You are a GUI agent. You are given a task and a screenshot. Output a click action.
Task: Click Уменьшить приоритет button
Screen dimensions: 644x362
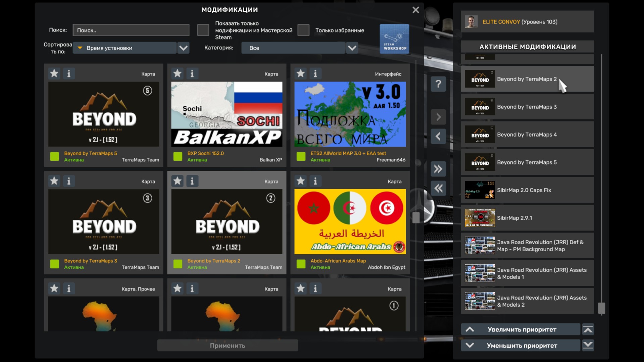click(521, 346)
